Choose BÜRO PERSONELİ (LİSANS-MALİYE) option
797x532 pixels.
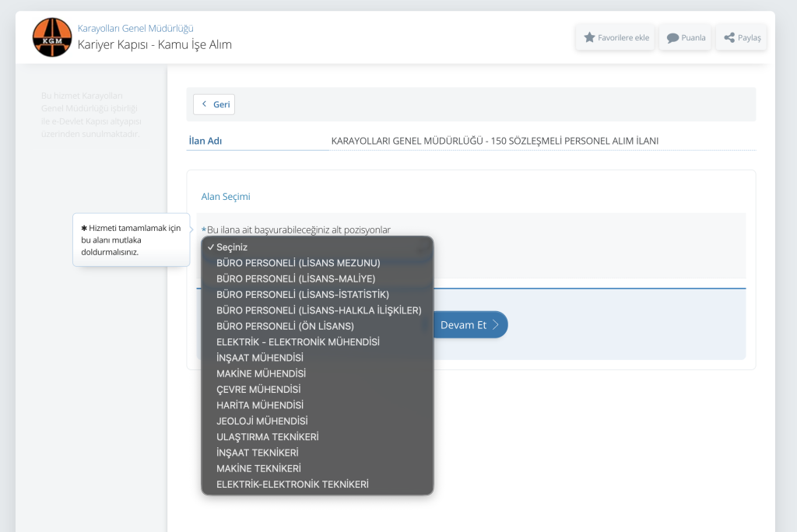pos(296,278)
